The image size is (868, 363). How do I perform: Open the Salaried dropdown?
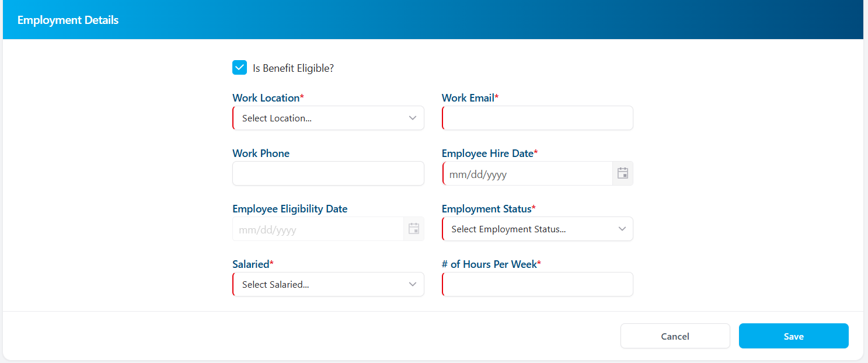[x=328, y=284]
